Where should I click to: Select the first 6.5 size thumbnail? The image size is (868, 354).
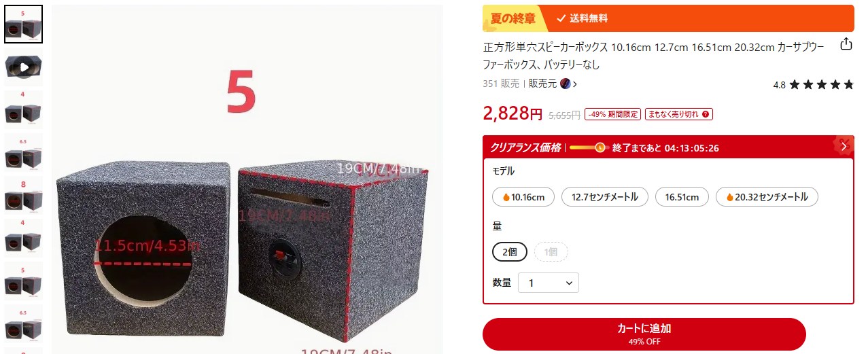24,153
